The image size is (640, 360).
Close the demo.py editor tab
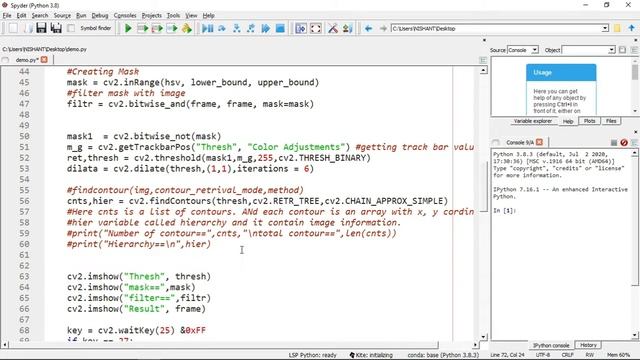click(x=44, y=60)
